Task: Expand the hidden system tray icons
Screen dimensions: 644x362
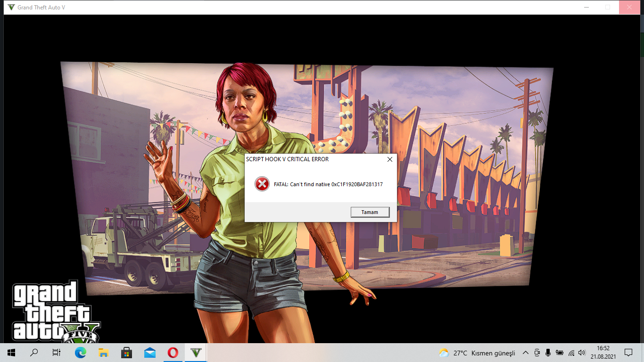Action: (x=526, y=353)
